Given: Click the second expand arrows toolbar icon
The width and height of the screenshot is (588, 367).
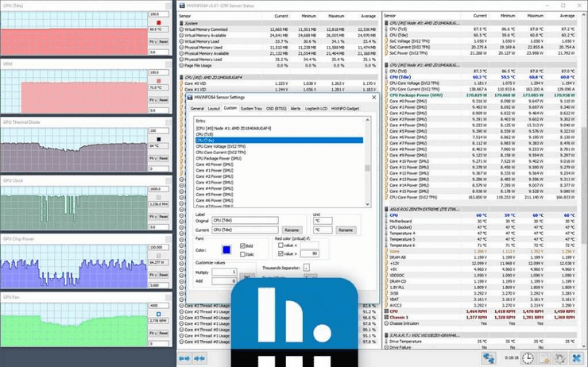Looking at the screenshot, I should [x=200, y=358].
